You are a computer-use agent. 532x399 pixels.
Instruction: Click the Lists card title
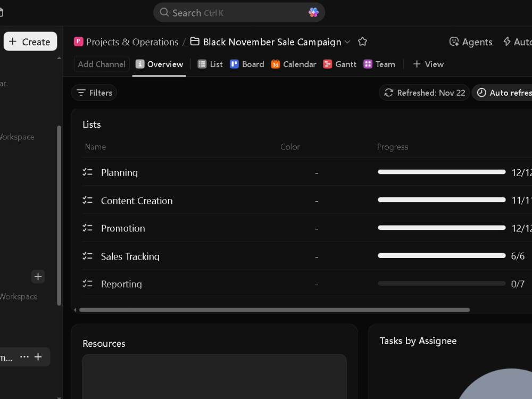92,124
